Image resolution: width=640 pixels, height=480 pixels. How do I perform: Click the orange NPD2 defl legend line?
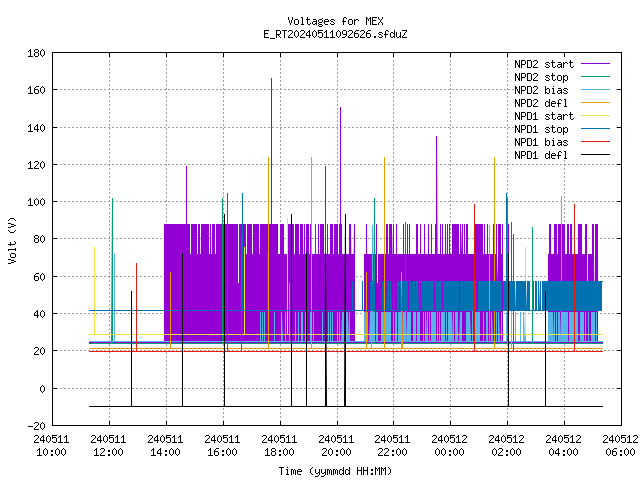point(596,103)
